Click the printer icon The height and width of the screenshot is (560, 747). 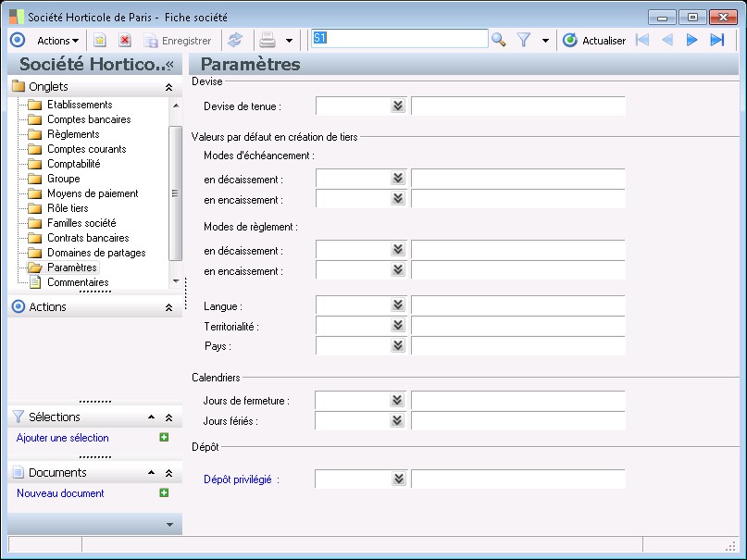(x=268, y=41)
